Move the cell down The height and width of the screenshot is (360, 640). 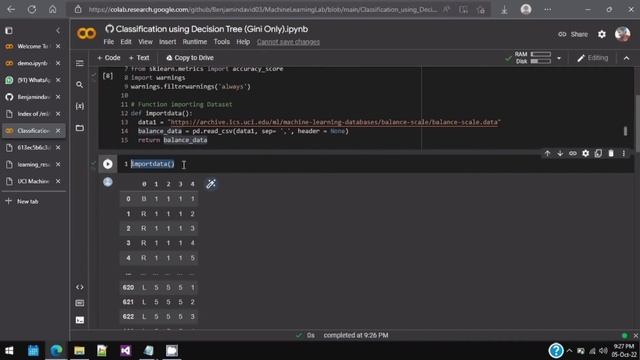[560, 153]
